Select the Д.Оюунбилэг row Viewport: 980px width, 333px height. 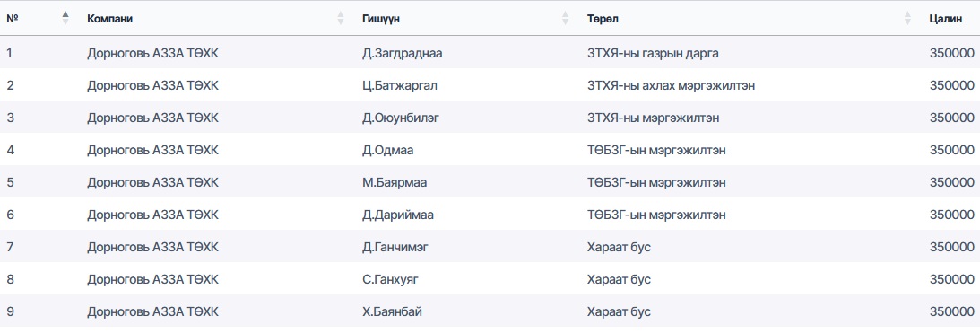pyautogui.click(x=490, y=118)
